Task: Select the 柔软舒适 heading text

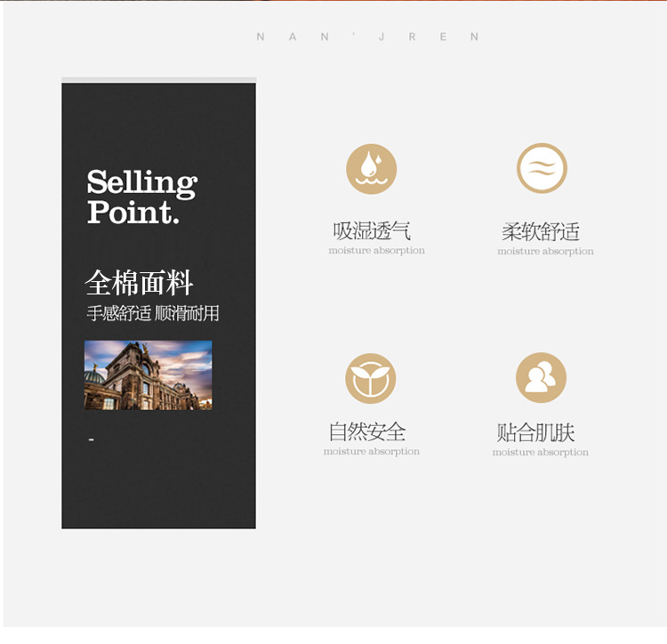Action: 541,232
